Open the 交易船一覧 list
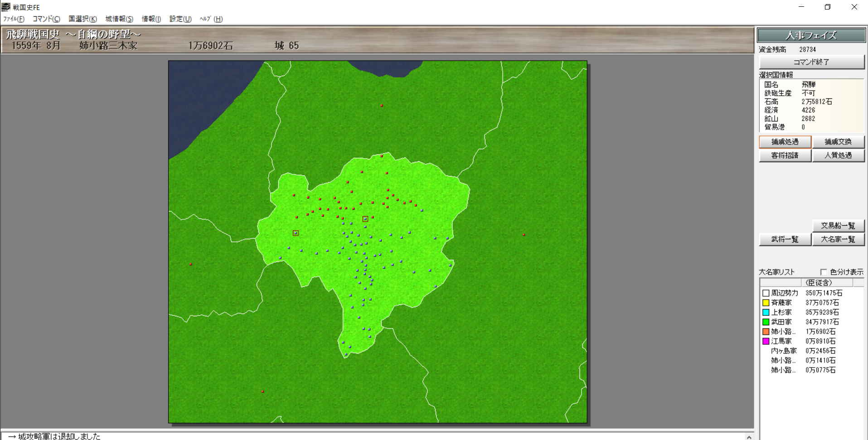This screenshot has height=440, width=868. [838, 226]
